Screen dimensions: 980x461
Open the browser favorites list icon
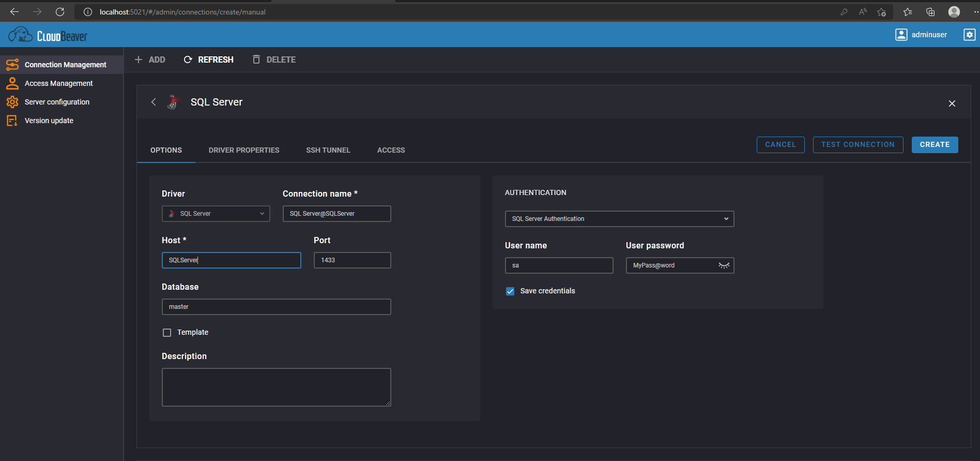908,12
